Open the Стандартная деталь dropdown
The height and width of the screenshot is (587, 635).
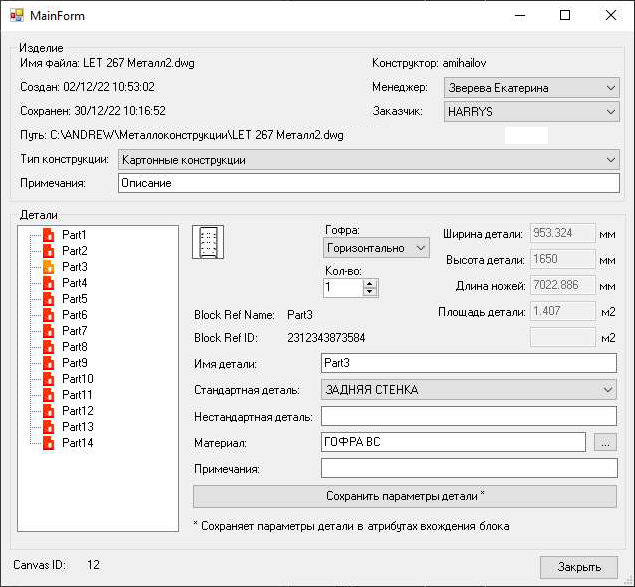pos(608,390)
